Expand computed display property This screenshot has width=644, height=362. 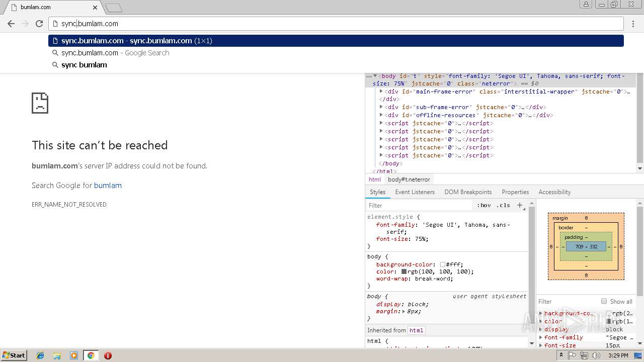(x=541, y=329)
